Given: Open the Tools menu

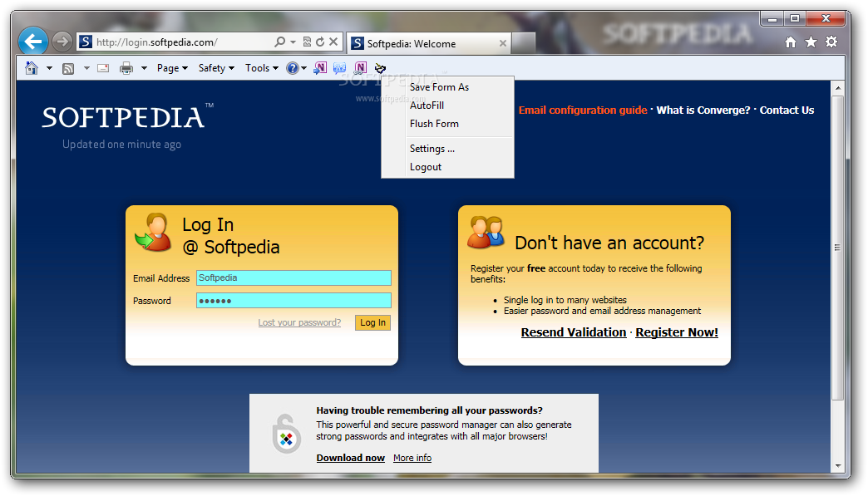Looking at the screenshot, I should click(x=262, y=68).
